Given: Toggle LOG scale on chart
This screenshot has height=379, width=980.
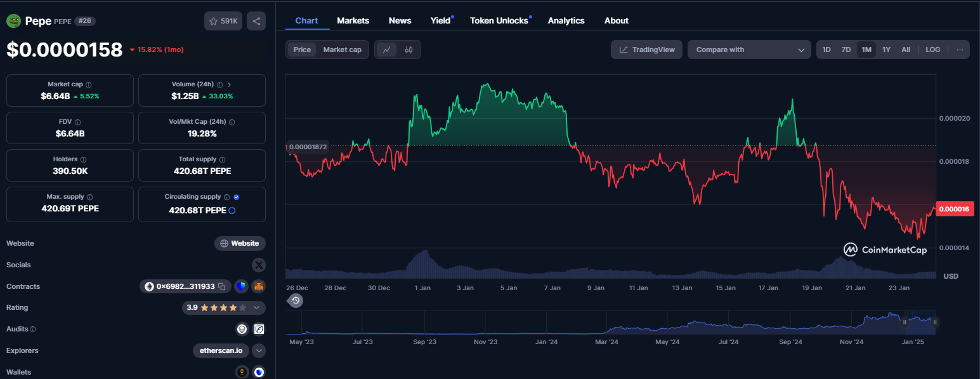Looking at the screenshot, I should 933,50.
